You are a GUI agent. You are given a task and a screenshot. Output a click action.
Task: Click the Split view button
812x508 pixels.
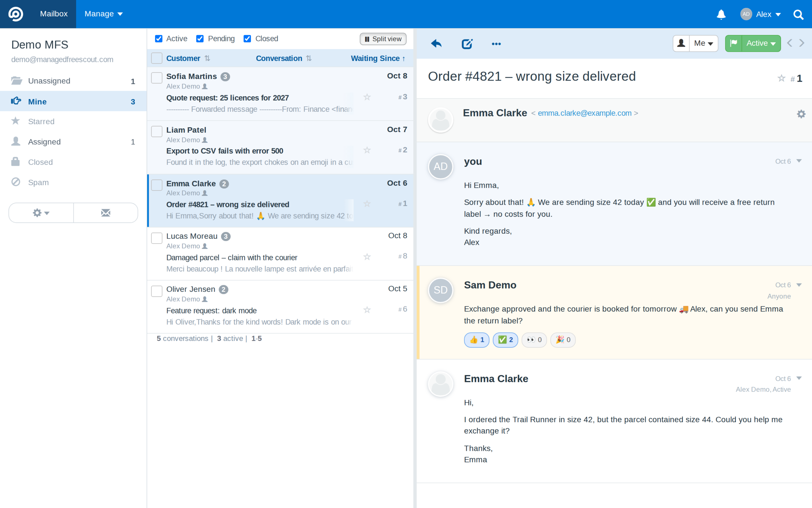coord(383,39)
